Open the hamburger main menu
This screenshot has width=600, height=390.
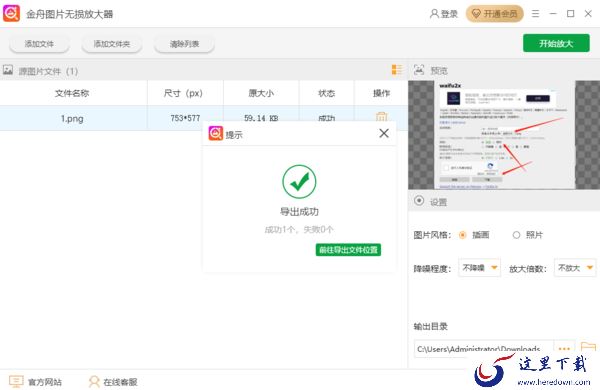535,14
